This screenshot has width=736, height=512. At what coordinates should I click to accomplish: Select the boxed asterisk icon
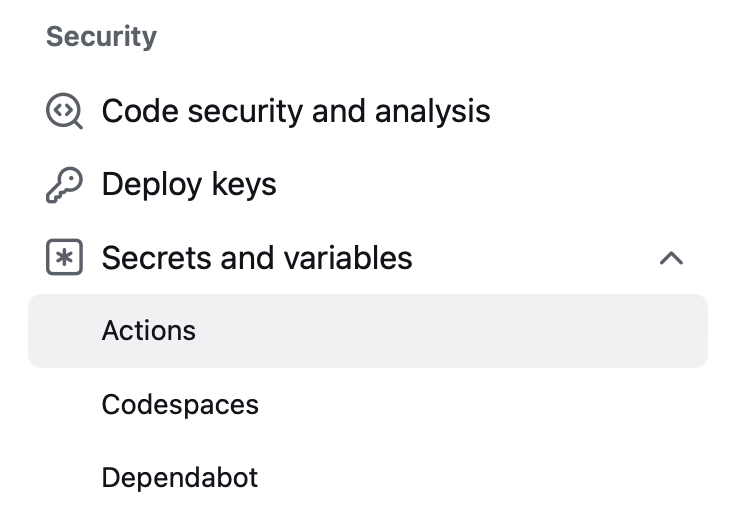click(64, 257)
